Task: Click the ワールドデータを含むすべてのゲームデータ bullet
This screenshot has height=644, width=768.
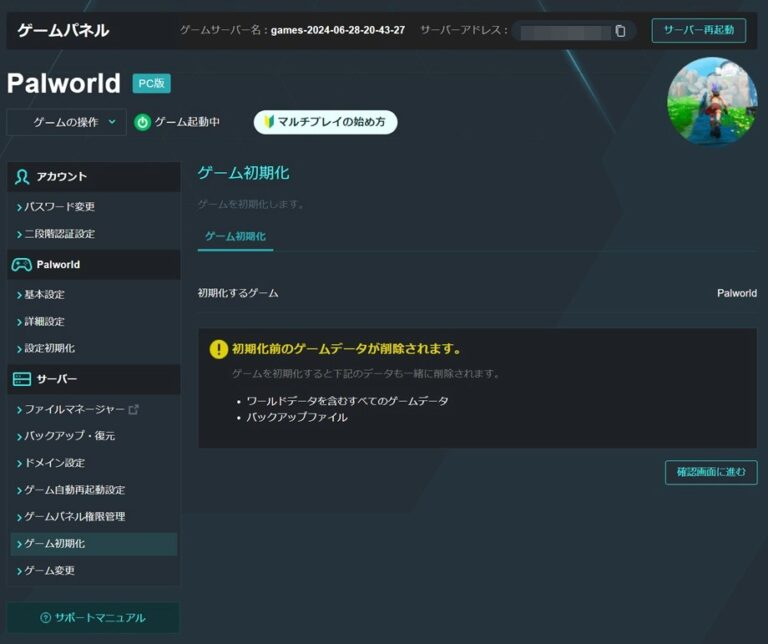Action: coord(347,401)
